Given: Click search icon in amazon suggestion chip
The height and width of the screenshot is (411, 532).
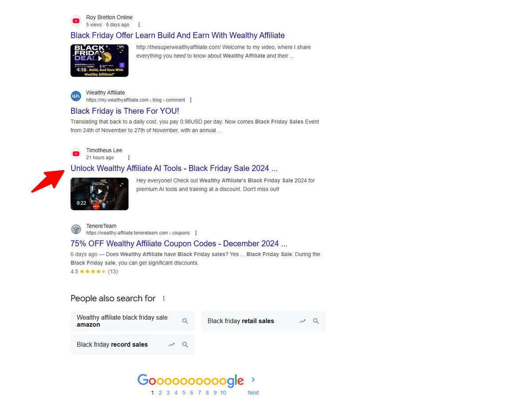Looking at the screenshot, I should (185, 321).
